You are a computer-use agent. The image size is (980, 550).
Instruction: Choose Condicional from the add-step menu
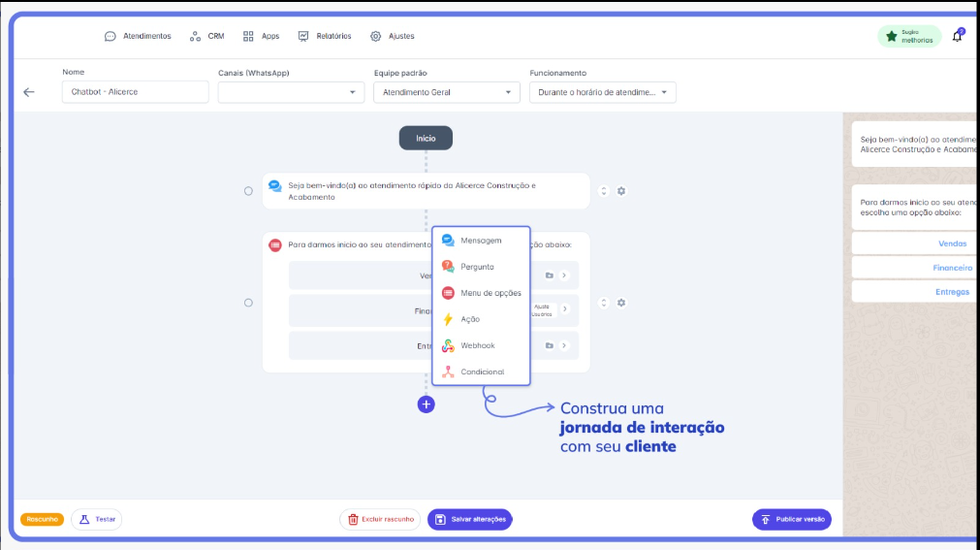481,372
